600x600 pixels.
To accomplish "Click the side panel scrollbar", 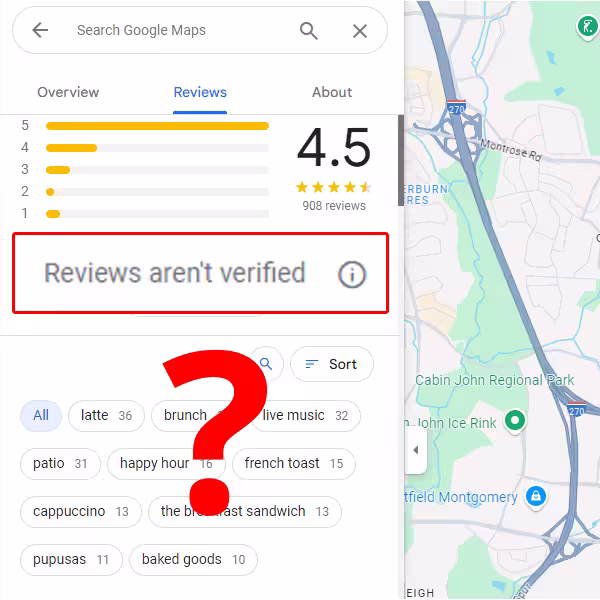I will (401, 161).
